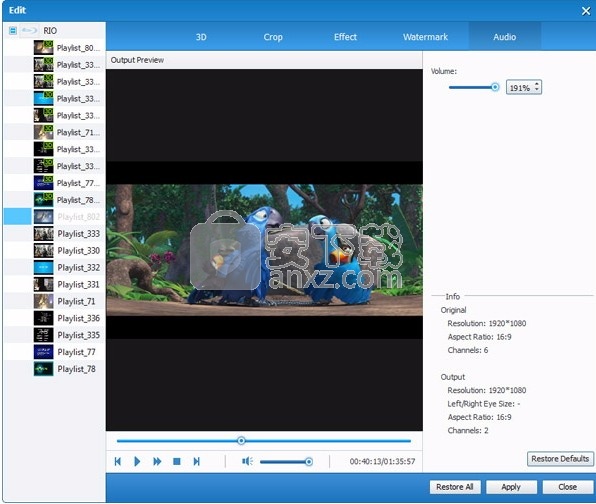Play the preview video
The height and width of the screenshot is (504, 596).
point(137,461)
